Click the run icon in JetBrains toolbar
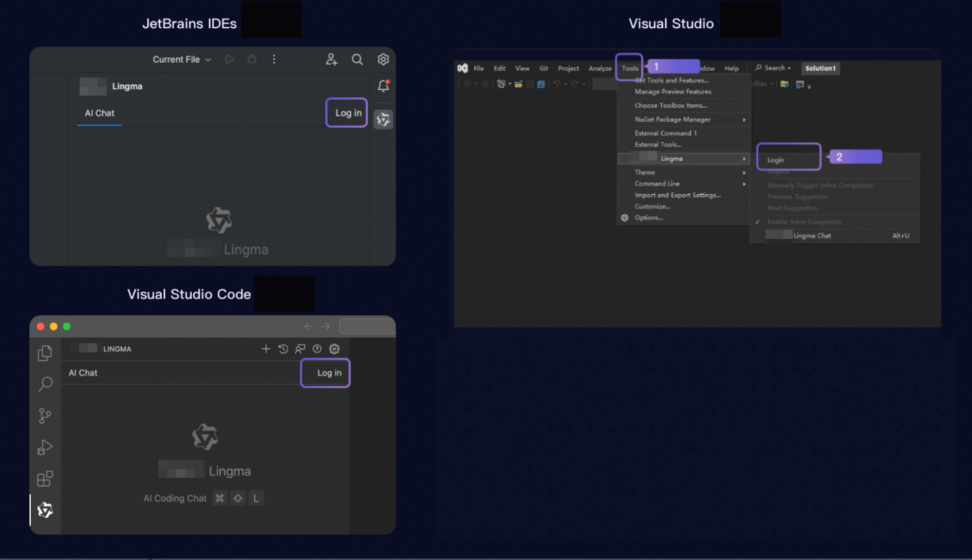Image resolution: width=972 pixels, height=560 pixels. tap(230, 60)
